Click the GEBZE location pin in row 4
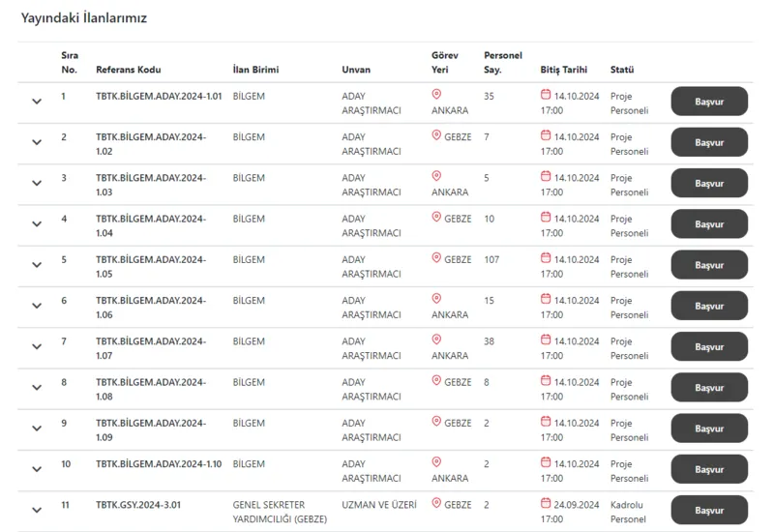 (x=436, y=218)
